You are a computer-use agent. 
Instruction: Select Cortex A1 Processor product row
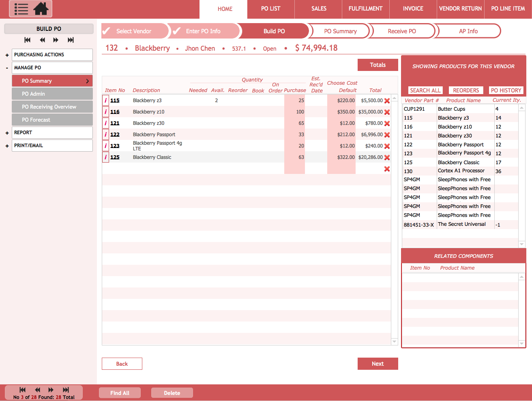tap(460, 171)
